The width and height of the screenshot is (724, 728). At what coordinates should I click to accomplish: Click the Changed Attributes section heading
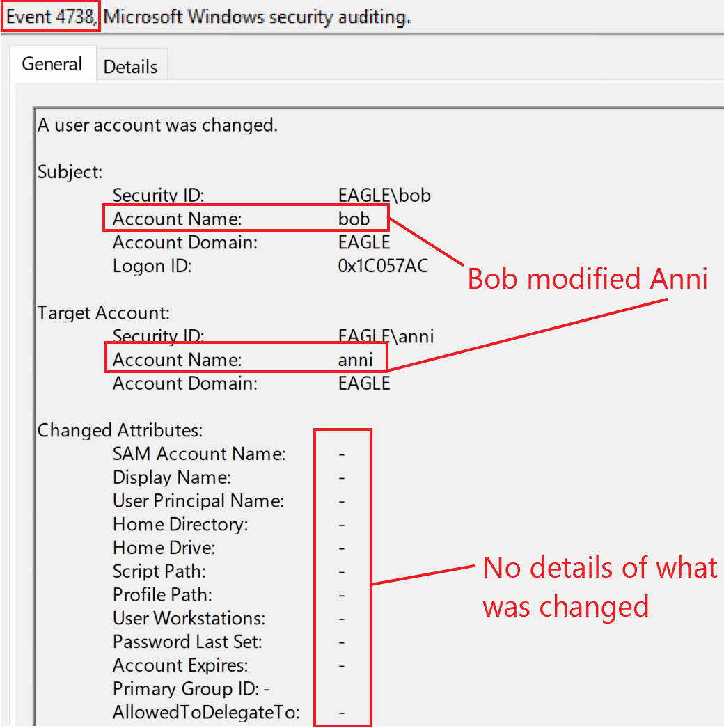coord(120,431)
